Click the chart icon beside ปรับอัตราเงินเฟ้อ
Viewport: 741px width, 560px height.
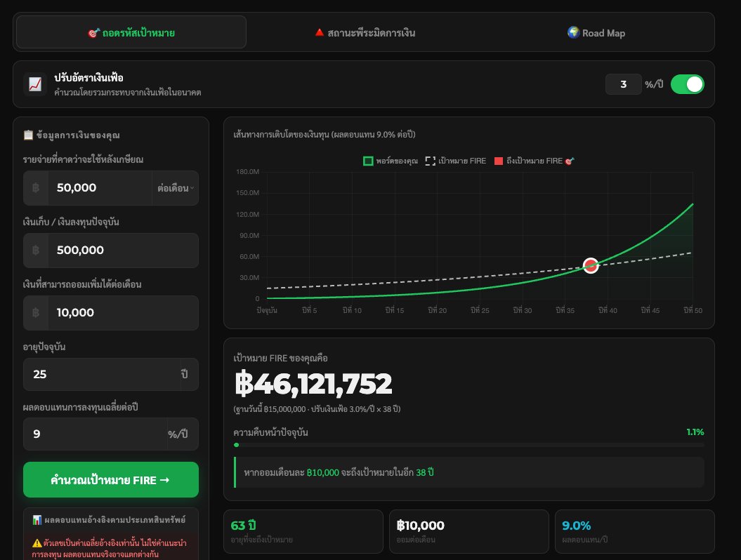point(35,84)
